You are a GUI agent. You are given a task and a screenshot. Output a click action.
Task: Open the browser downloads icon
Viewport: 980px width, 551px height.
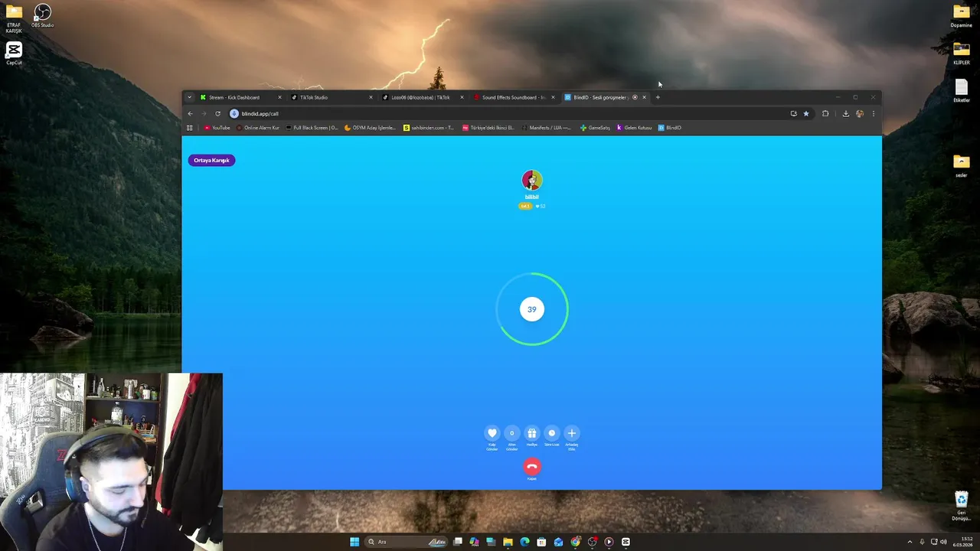(x=845, y=113)
